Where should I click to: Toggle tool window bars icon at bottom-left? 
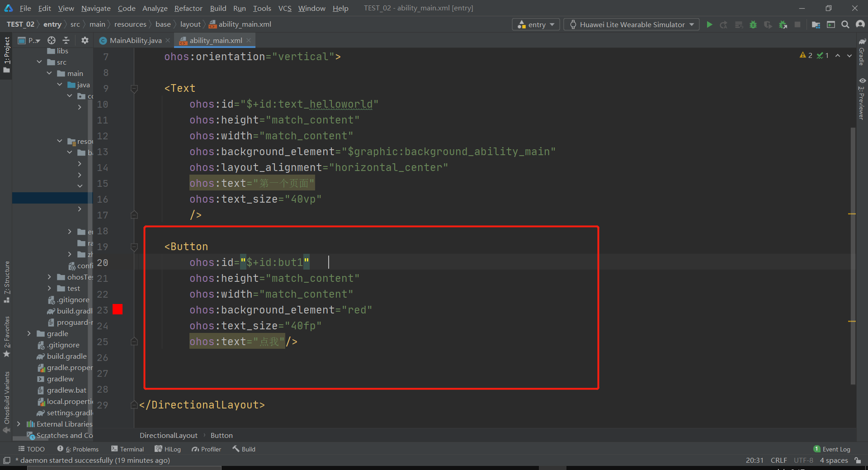click(7, 460)
